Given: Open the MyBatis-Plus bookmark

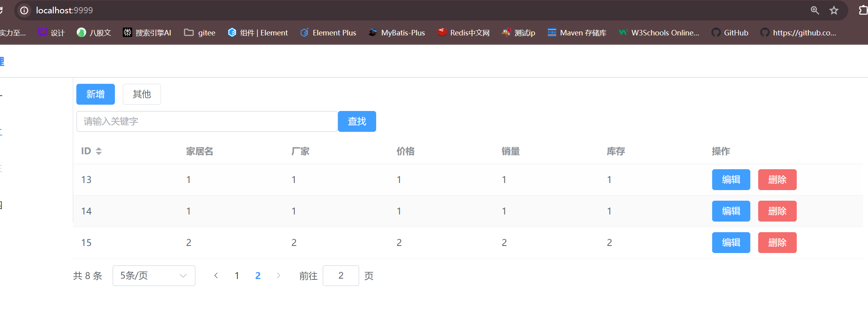Looking at the screenshot, I should [x=397, y=33].
